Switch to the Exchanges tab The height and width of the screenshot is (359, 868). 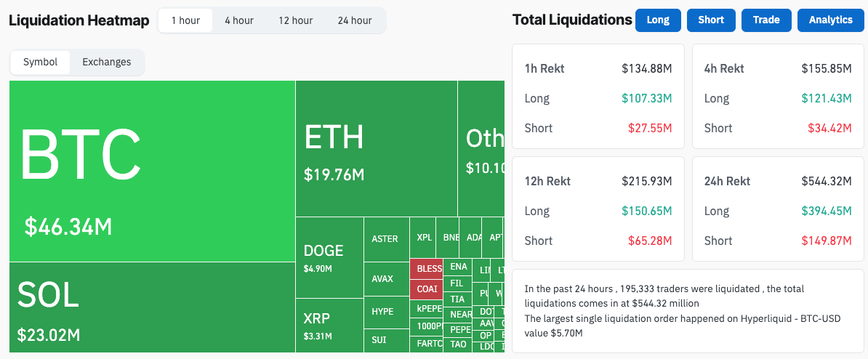click(x=107, y=62)
